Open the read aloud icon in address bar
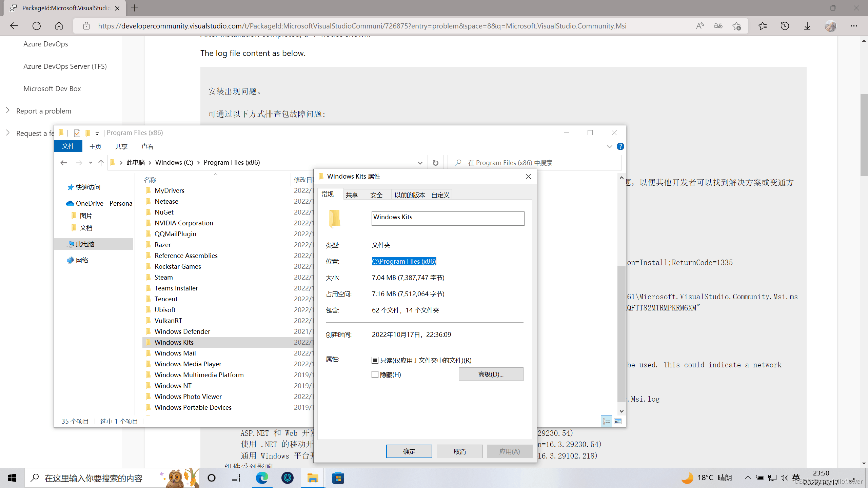This screenshot has width=868, height=488. pyautogui.click(x=700, y=26)
